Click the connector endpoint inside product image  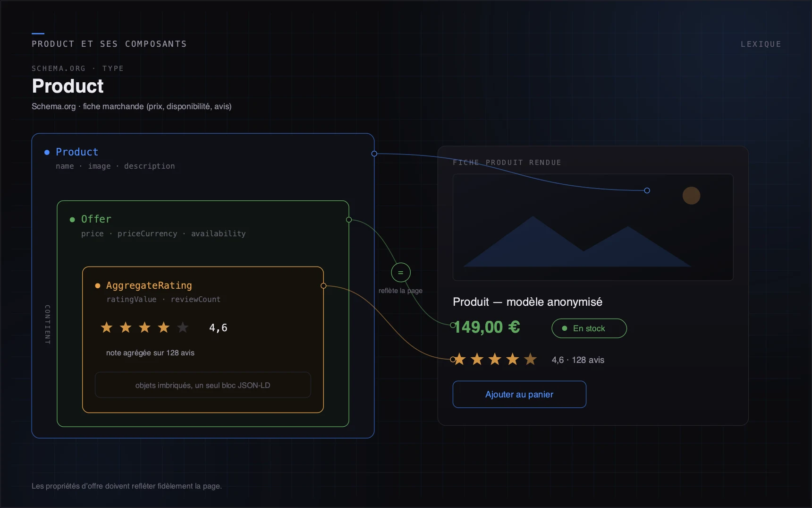pos(647,190)
